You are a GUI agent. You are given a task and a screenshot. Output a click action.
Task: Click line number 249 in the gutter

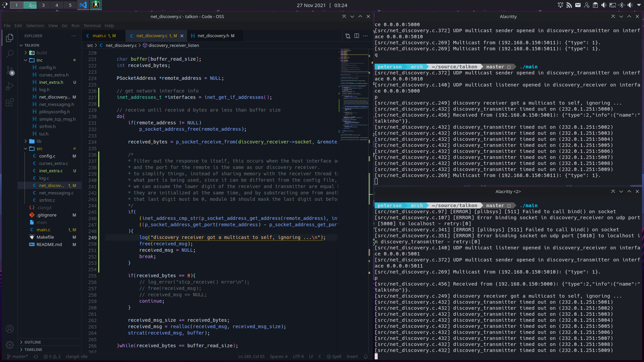(x=92, y=238)
